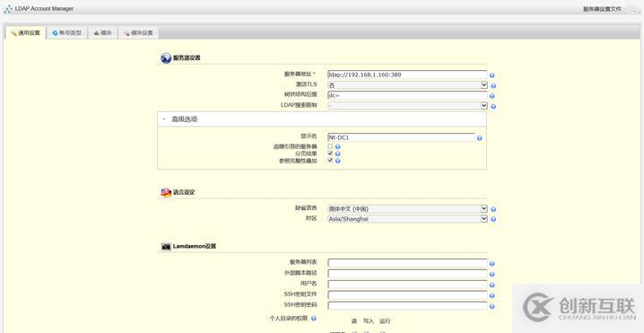
Task: Open help beside the paged results (分页结果) checkbox
Action: 337,153
